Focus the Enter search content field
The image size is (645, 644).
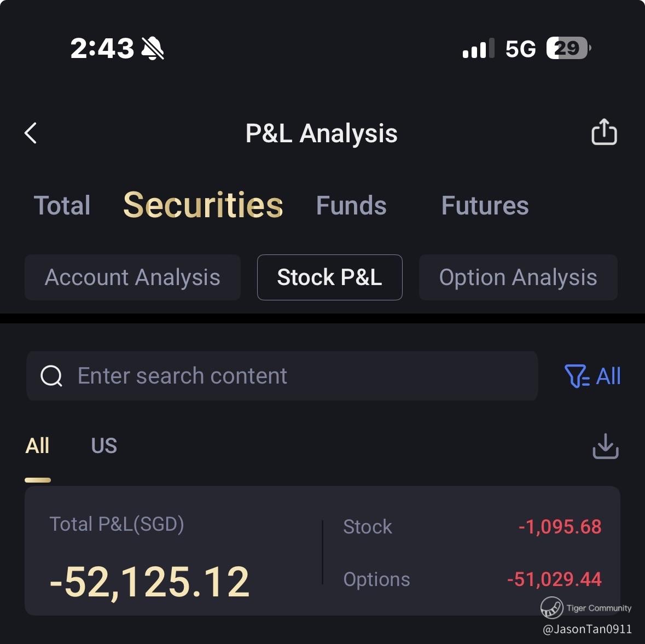[282, 376]
